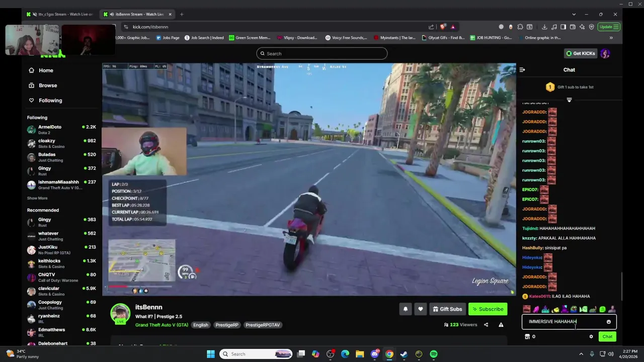This screenshot has width=644, height=362.
Task: Turn on notifications with the bell icon
Action: (406, 309)
